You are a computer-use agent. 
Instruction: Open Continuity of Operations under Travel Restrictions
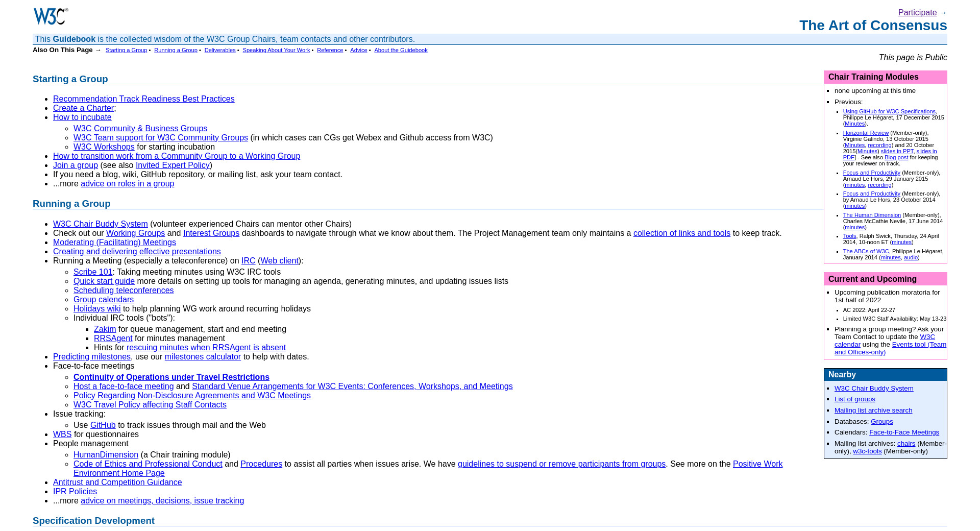click(x=171, y=377)
